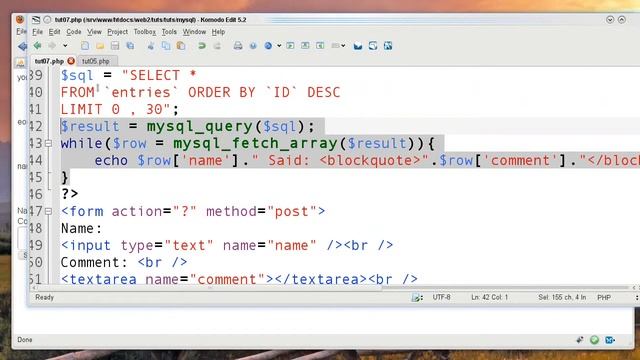Image resolution: width=640 pixels, height=360 pixels.
Task: Preview in browser with blue globe icon
Action: 268,46
